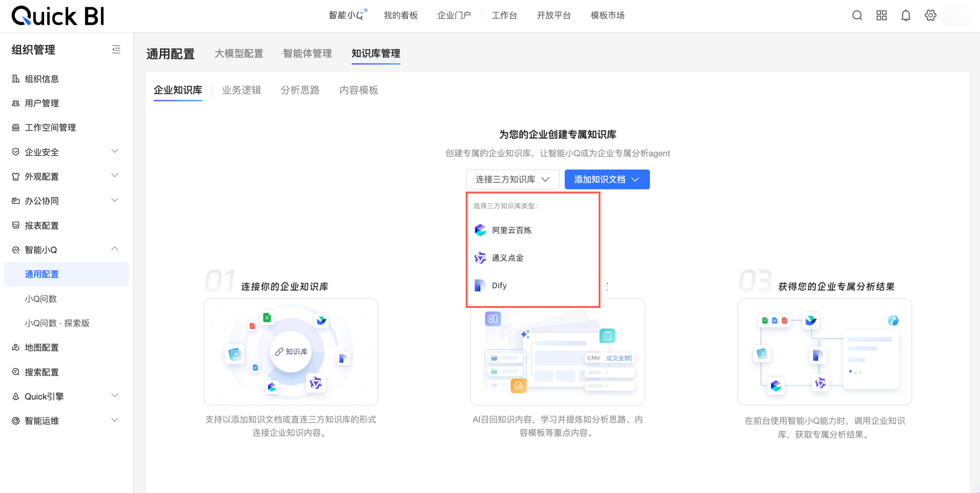Choose 阿里云百炼 from the knowledge base list
This screenshot has height=493, width=980.
(x=533, y=230)
